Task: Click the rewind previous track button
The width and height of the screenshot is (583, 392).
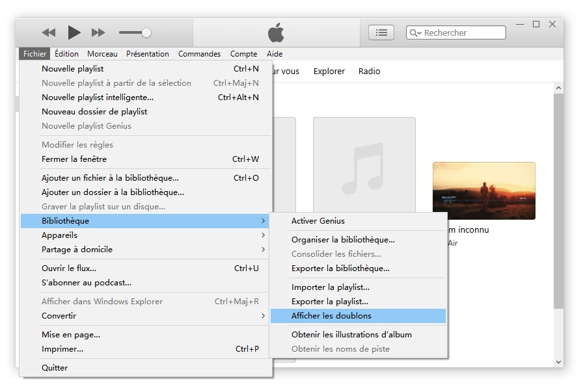Action: point(49,33)
